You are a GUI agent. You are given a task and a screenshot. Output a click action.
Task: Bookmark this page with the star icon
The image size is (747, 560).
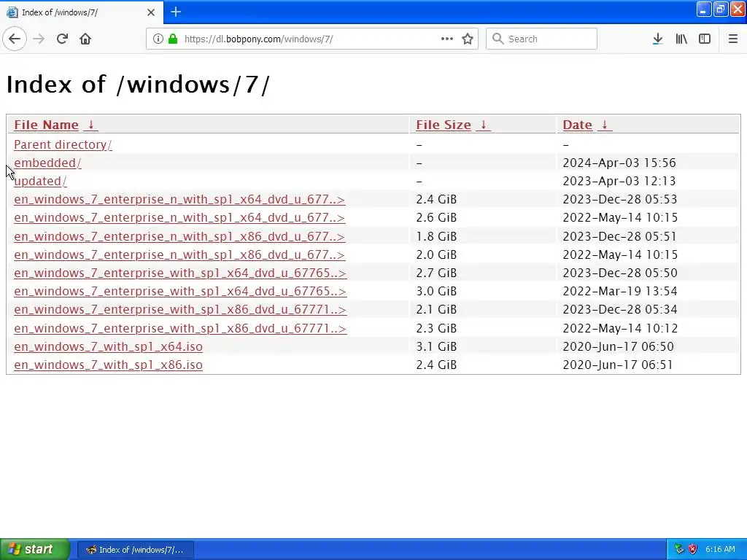pyautogui.click(x=468, y=39)
